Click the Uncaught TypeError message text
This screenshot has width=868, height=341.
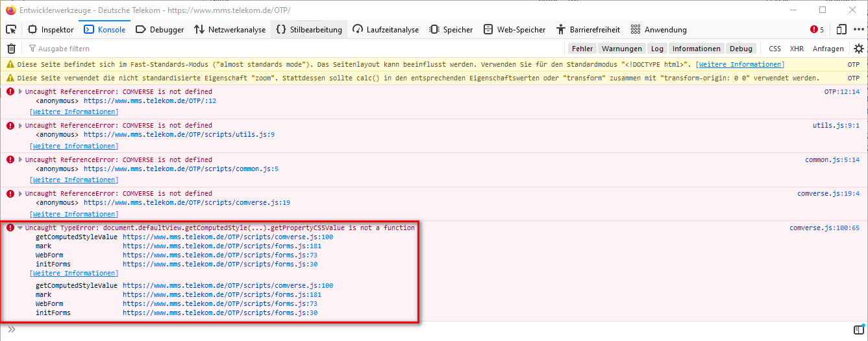point(220,228)
